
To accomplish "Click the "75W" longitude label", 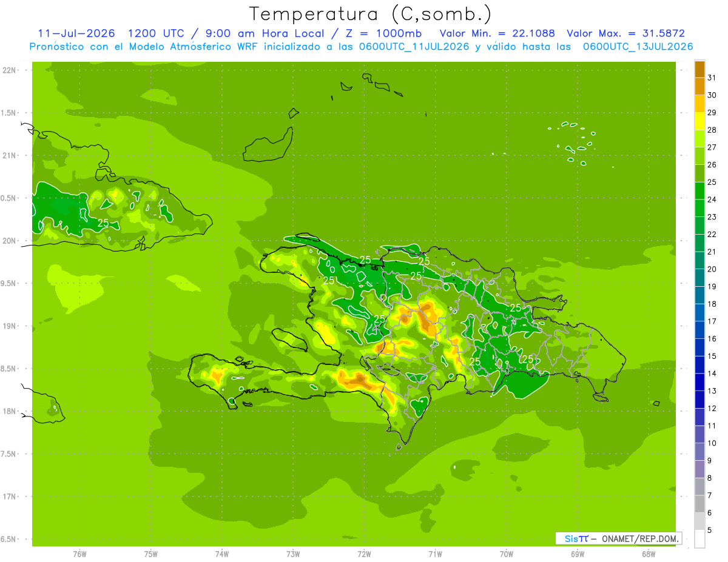I will [151, 554].
